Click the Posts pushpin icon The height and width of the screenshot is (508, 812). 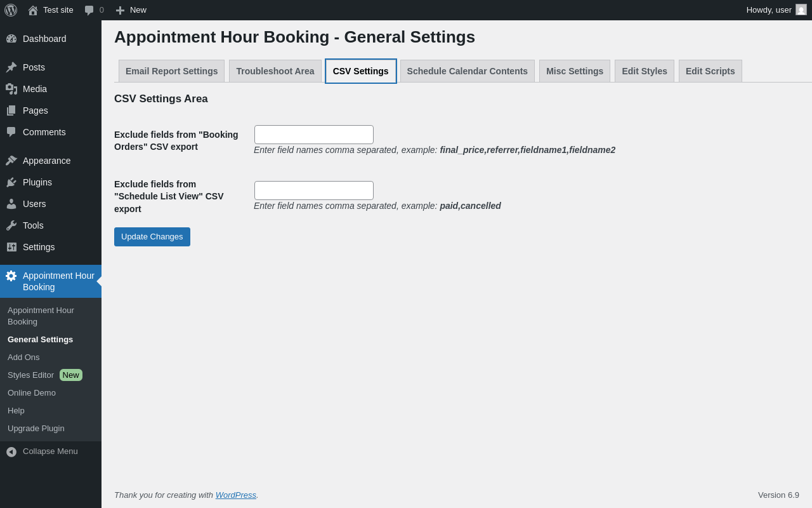(11, 67)
